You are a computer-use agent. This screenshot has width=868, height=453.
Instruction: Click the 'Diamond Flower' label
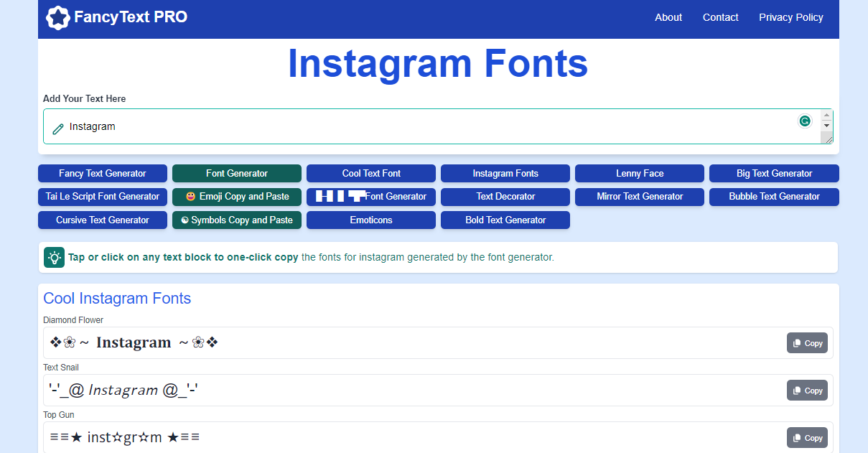[73, 320]
